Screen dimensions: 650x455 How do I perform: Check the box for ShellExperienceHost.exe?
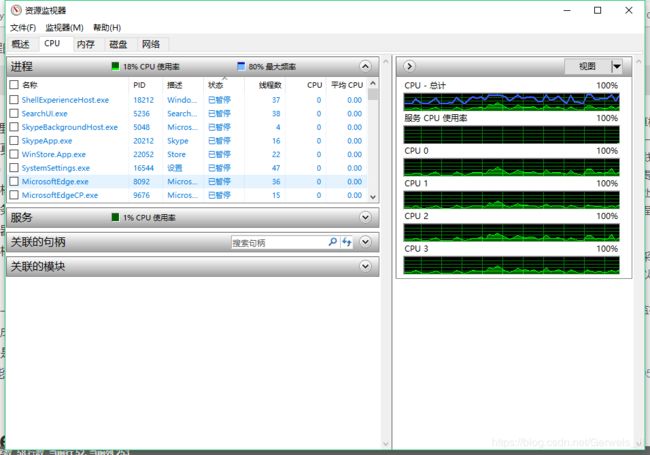pos(14,100)
